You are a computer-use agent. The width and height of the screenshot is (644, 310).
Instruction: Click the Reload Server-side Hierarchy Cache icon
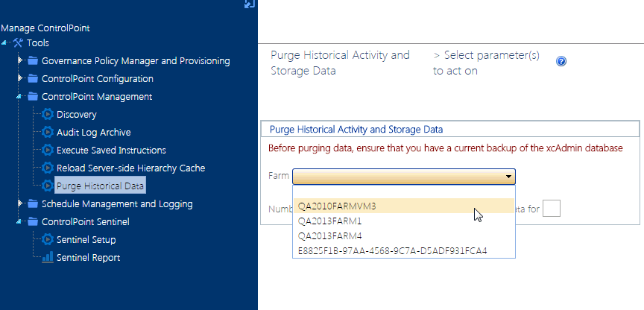(x=48, y=168)
